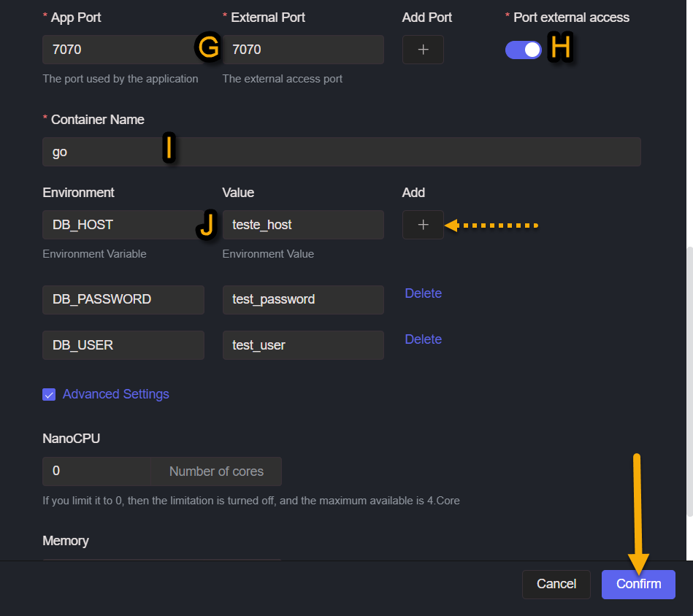Click the Cancel button

point(556,584)
